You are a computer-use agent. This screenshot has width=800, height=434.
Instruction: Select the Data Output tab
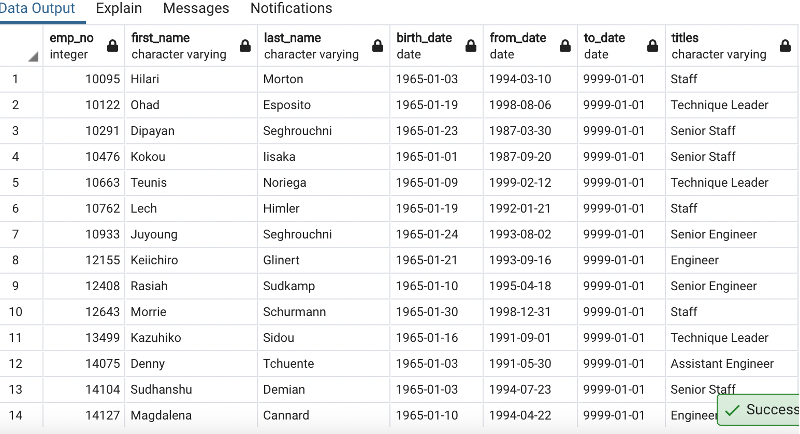point(40,9)
